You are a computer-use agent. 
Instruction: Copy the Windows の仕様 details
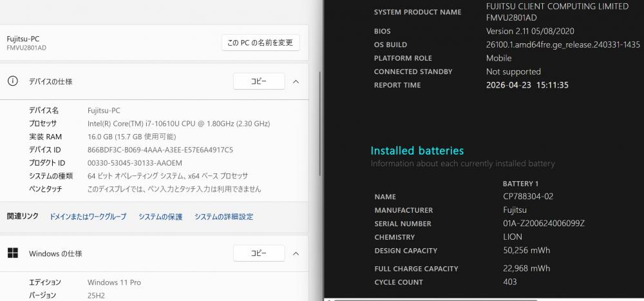click(258, 253)
